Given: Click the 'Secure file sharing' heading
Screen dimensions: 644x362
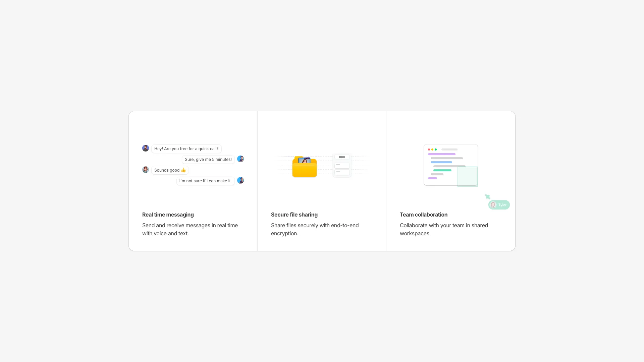Looking at the screenshot, I should (294, 215).
